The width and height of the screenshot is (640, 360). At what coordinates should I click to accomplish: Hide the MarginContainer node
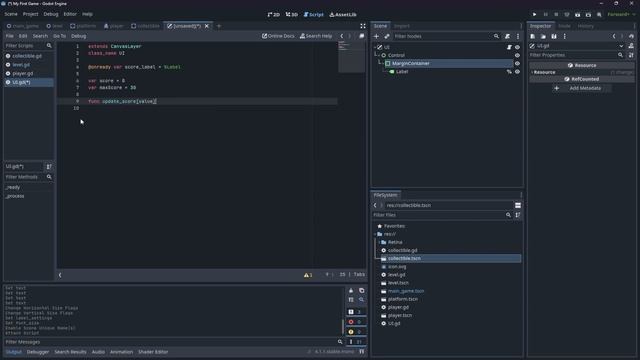click(x=517, y=63)
